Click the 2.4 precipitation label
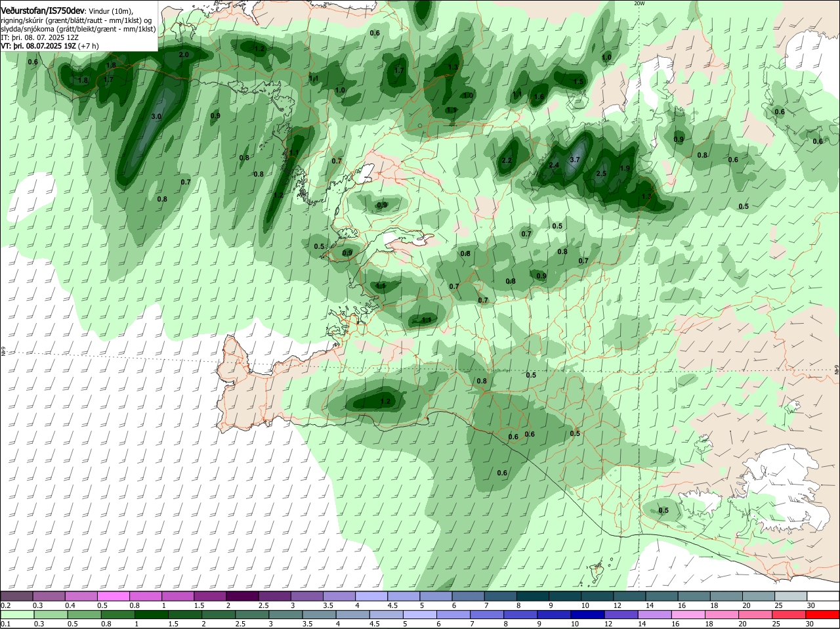 [554, 165]
